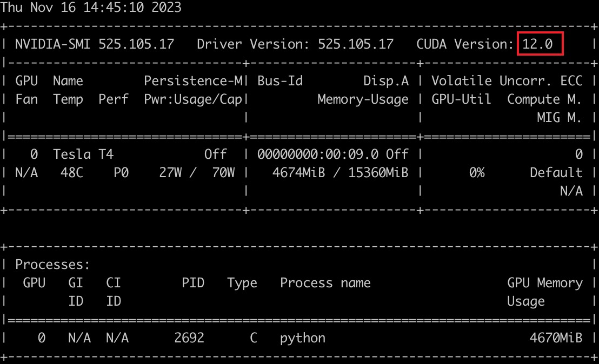Click the 4670MiB process memory value
Screen dimensions: 599x364
pyautogui.click(x=556, y=338)
